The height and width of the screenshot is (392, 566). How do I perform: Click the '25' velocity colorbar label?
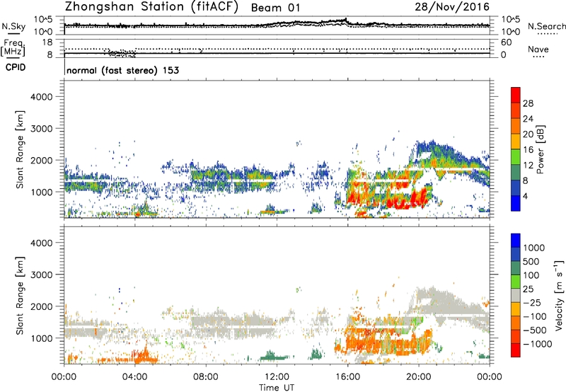[x=528, y=289]
